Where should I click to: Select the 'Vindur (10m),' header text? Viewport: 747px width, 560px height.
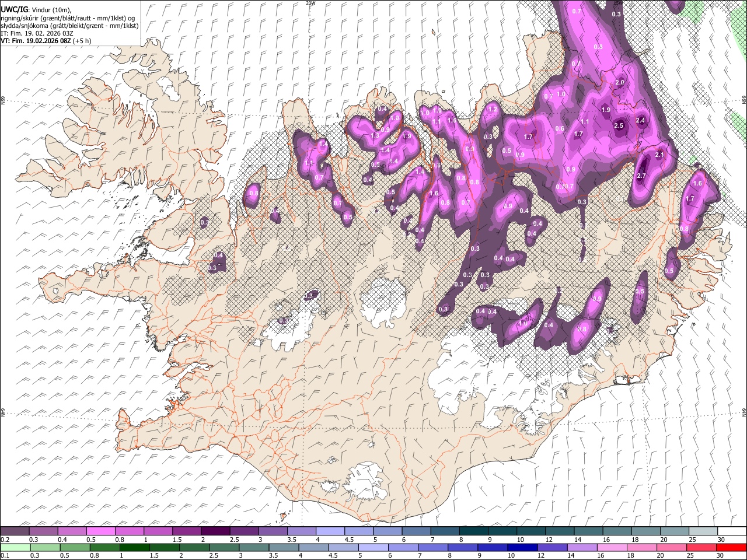(x=51, y=10)
